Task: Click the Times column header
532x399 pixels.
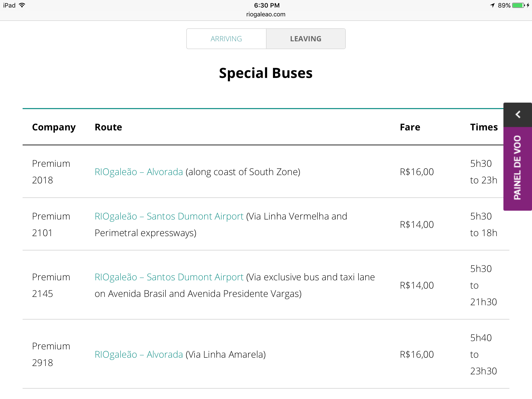Action: 484,127
